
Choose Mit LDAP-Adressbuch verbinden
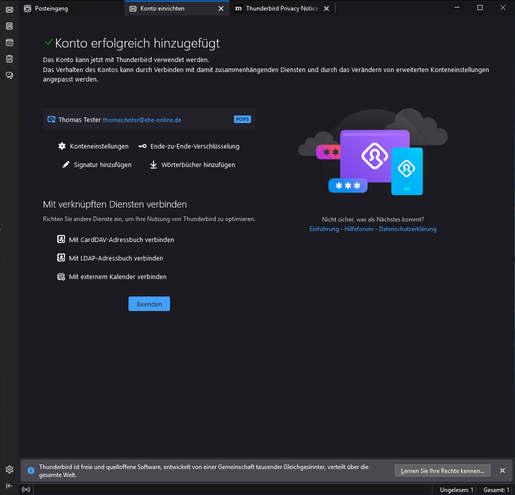click(x=116, y=258)
